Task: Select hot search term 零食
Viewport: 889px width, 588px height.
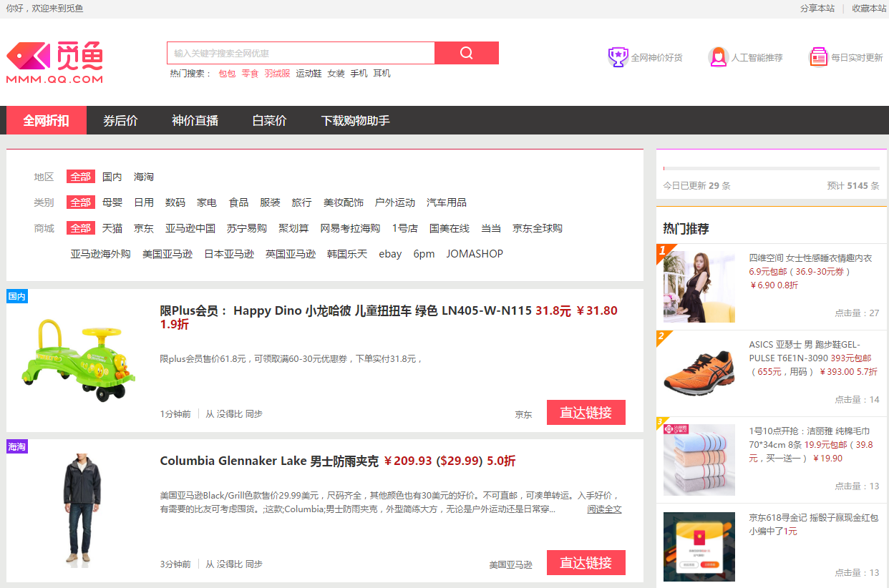Action: (x=250, y=73)
